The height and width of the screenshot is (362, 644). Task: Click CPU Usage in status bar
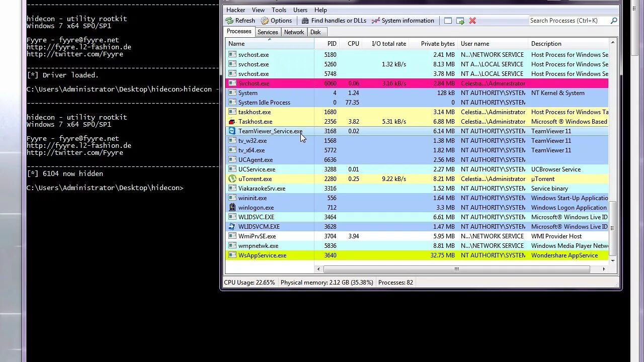250,283
